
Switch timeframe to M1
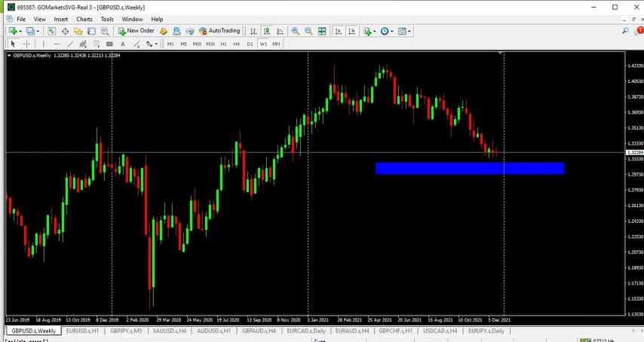point(170,44)
